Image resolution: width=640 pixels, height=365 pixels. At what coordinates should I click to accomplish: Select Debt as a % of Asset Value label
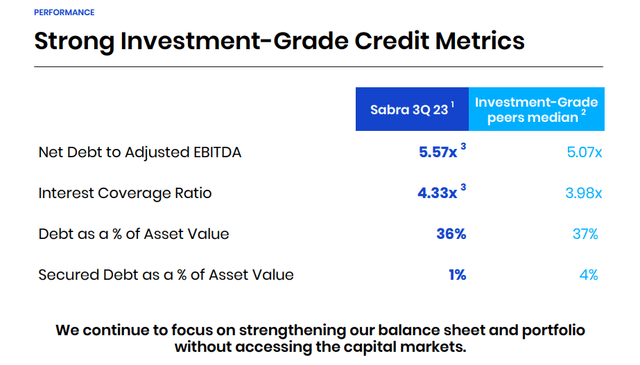tap(133, 234)
